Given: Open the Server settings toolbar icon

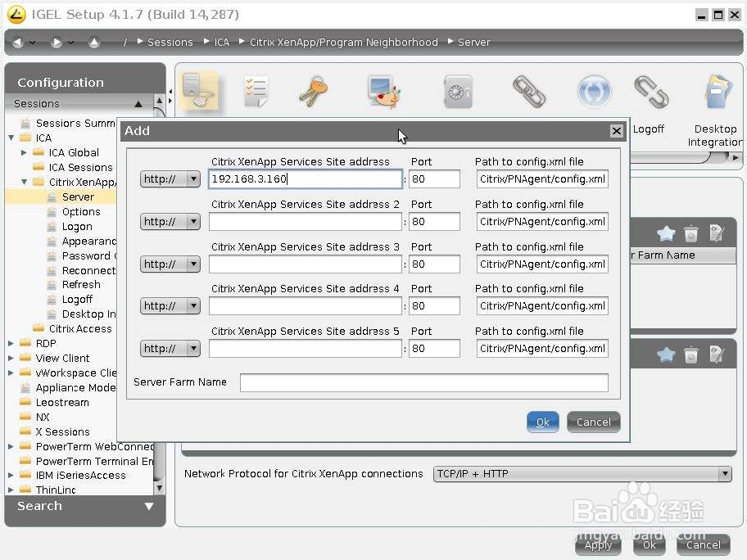Looking at the screenshot, I should click(200, 91).
